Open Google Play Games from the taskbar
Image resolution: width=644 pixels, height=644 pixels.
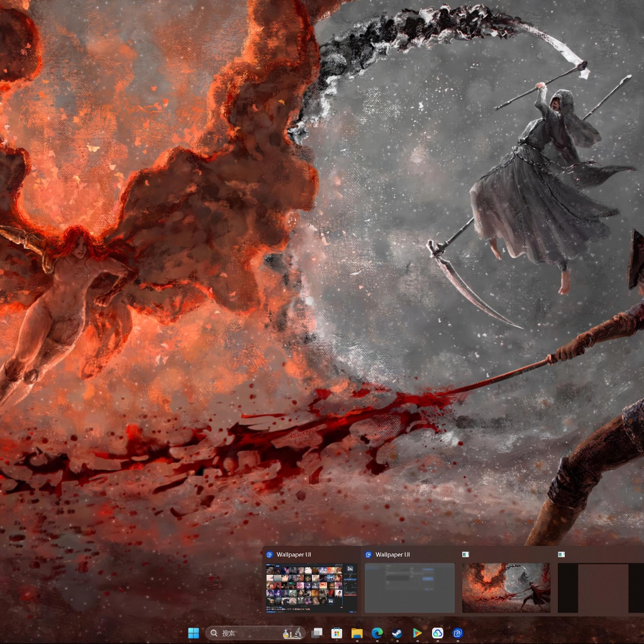coord(418,633)
